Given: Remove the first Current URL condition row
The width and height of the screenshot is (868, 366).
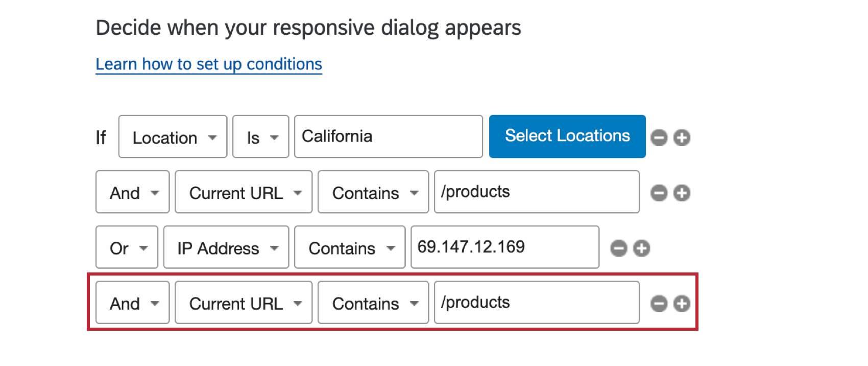Looking at the screenshot, I should (659, 193).
